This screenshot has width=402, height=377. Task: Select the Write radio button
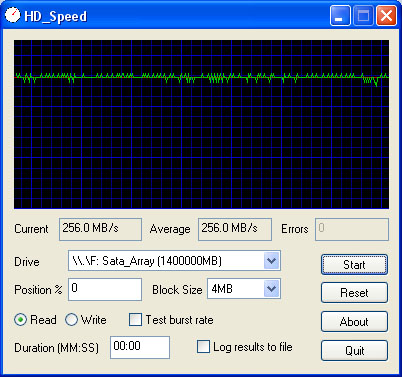tap(71, 320)
